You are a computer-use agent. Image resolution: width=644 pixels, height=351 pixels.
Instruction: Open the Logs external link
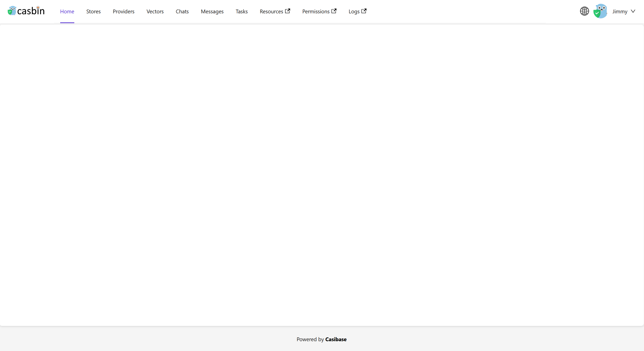pyautogui.click(x=357, y=11)
